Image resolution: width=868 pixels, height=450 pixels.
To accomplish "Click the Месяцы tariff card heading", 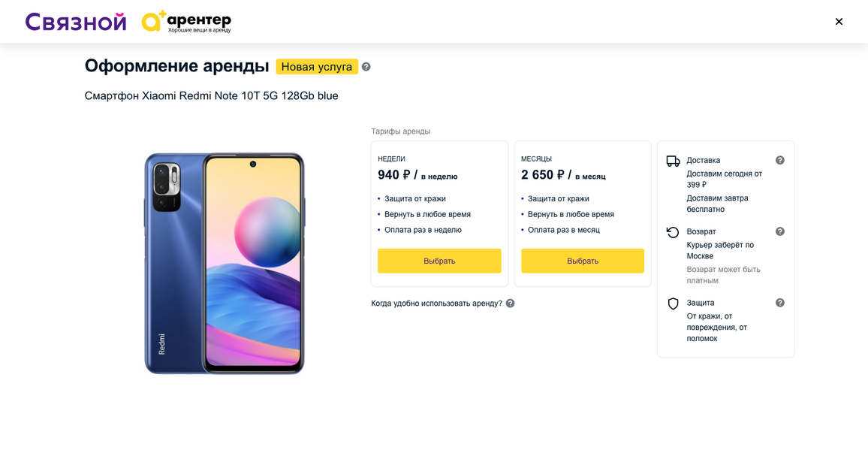I will (536, 159).
